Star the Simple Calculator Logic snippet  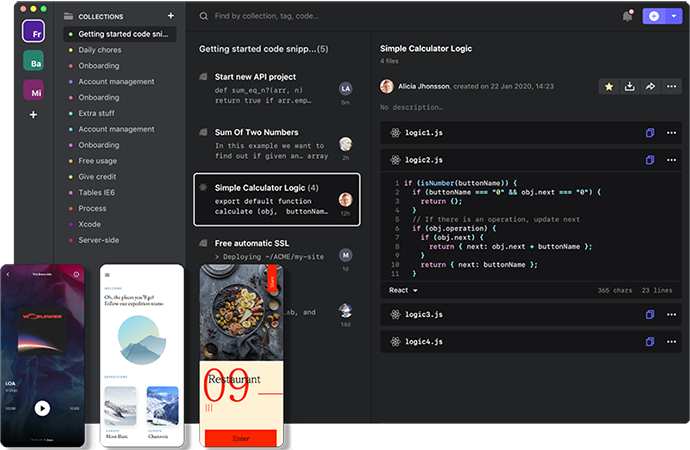point(609,87)
